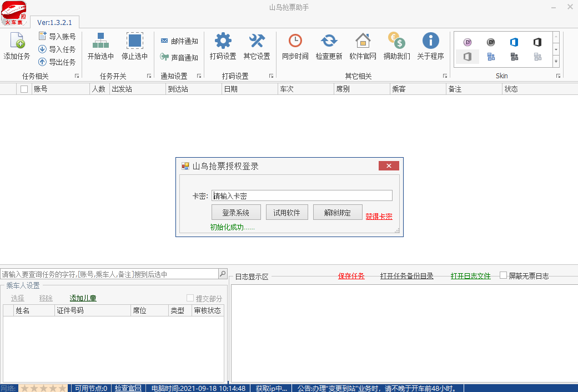
Task: Open 打开日志文件 link
Action: click(471, 276)
